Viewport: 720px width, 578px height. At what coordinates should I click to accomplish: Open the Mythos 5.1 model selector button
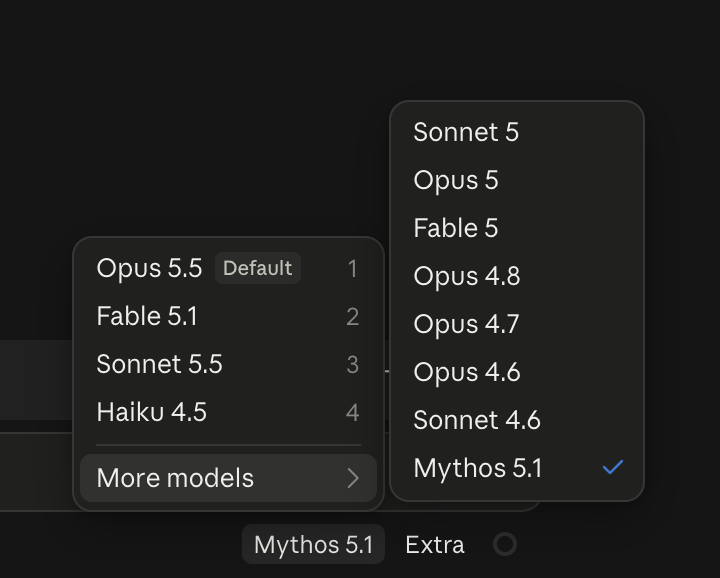pyautogui.click(x=313, y=544)
